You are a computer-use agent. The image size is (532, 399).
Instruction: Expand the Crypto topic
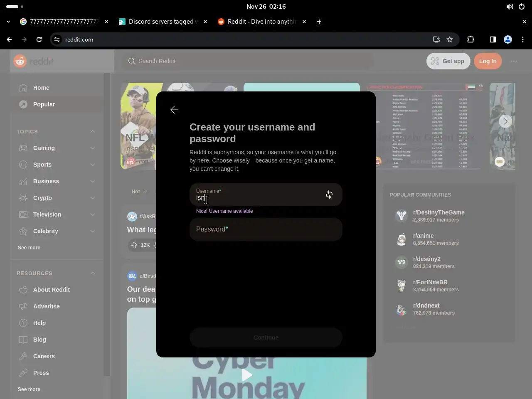click(x=93, y=198)
